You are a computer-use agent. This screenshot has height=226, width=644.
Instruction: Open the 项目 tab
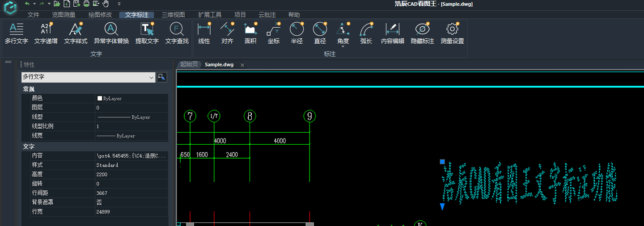point(240,15)
